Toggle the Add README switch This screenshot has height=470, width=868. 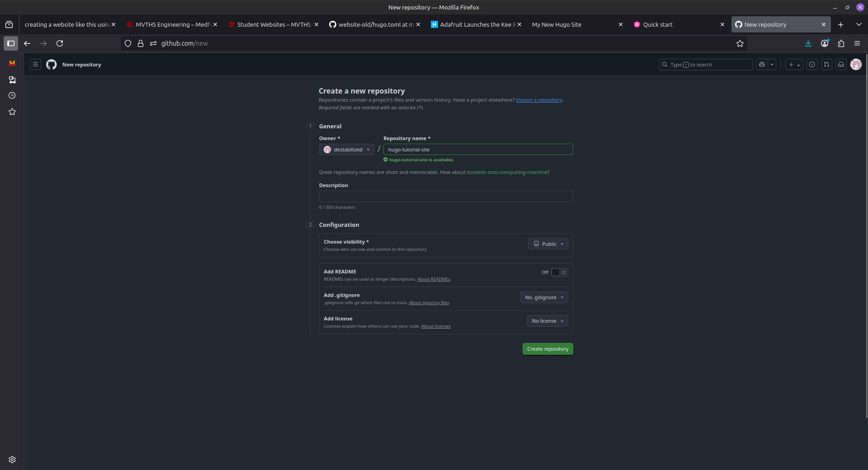(x=559, y=272)
